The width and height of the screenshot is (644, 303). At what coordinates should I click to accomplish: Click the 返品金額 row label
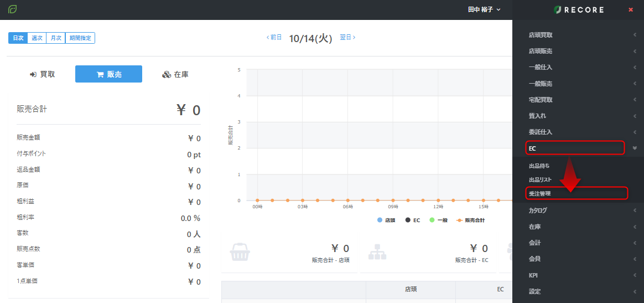[x=28, y=170]
